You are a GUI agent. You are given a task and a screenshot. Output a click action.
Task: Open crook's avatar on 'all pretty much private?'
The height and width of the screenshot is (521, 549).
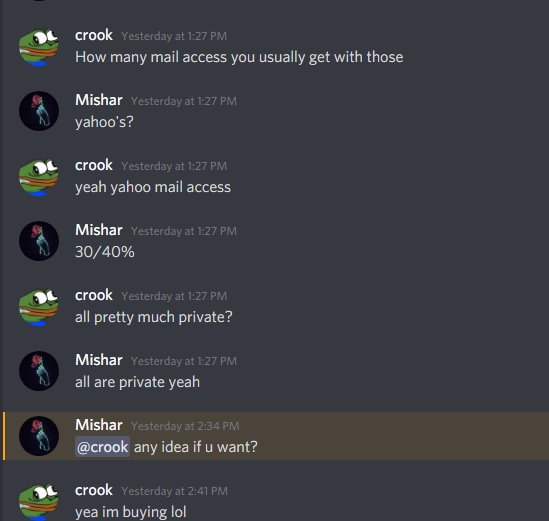click(x=39, y=306)
